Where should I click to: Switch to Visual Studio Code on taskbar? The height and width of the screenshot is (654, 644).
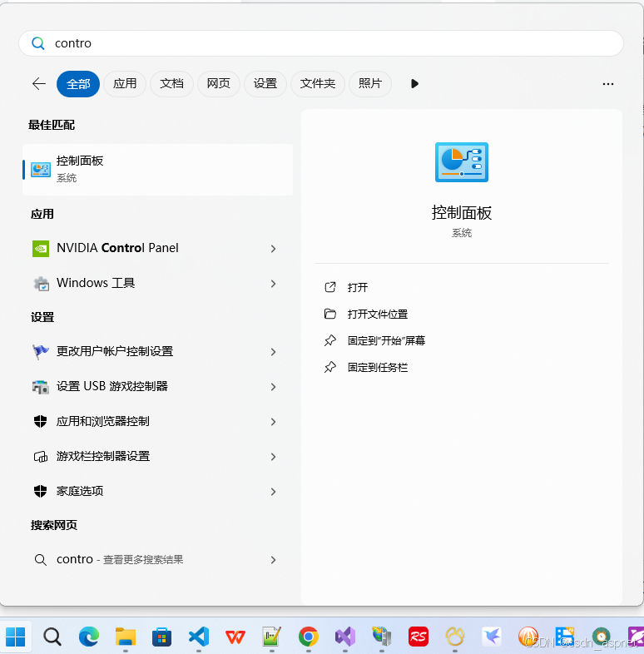199,637
